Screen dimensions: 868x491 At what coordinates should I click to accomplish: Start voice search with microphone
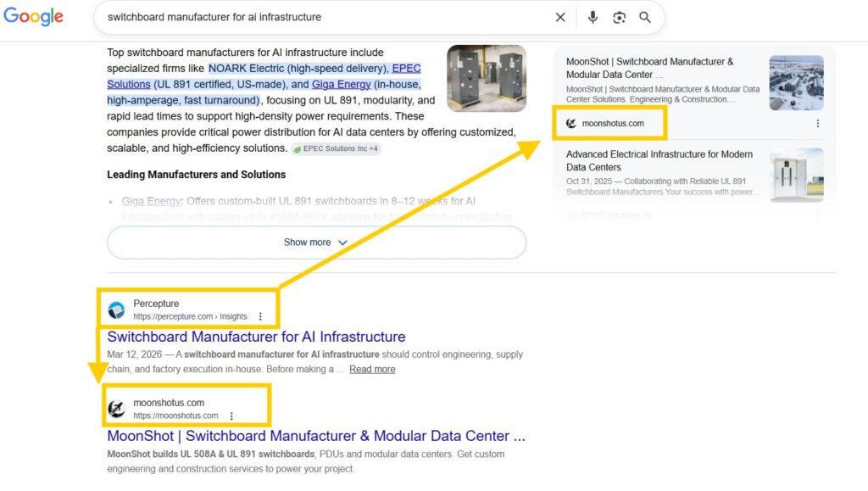pyautogui.click(x=593, y=17)
